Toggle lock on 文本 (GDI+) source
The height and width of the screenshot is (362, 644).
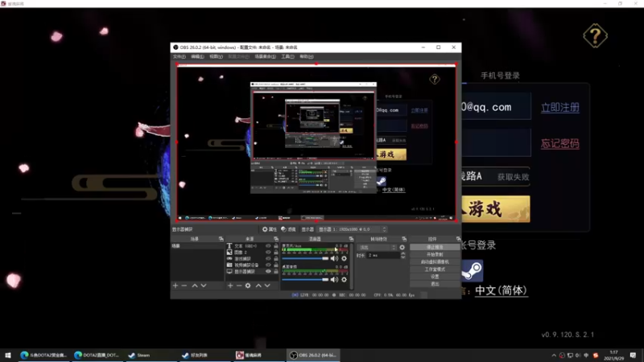point(276,246)
